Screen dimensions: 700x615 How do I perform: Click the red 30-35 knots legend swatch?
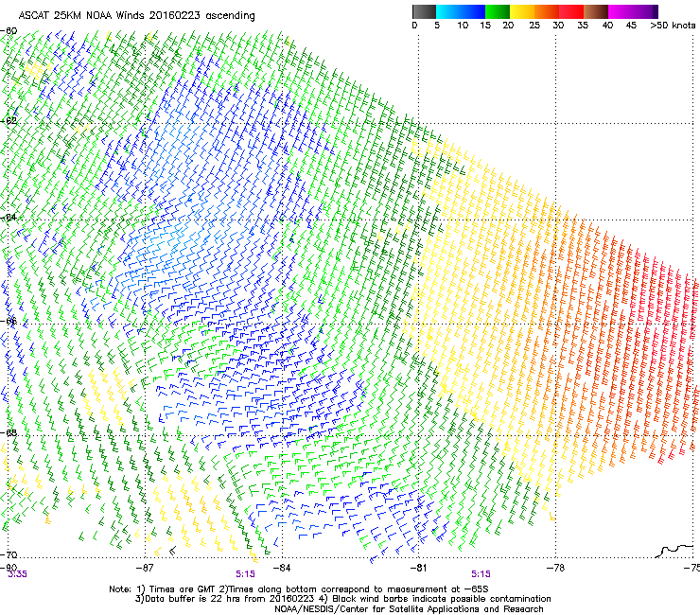(571, 11)
